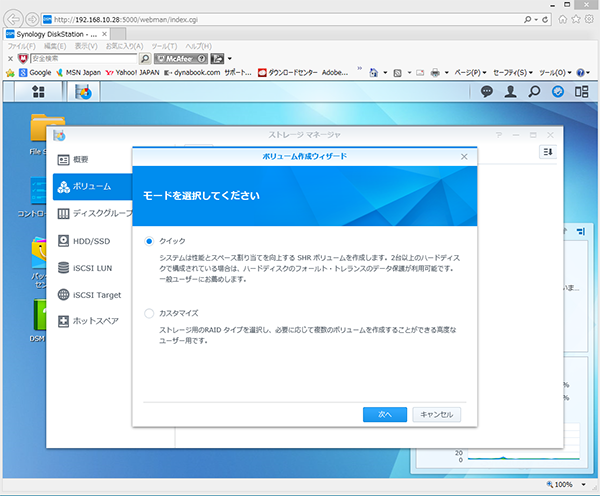The width and height of the screenshot is (600, 496).
Task: Click the RSS feeds icon in command bar
Action: (x=398, y=72)
